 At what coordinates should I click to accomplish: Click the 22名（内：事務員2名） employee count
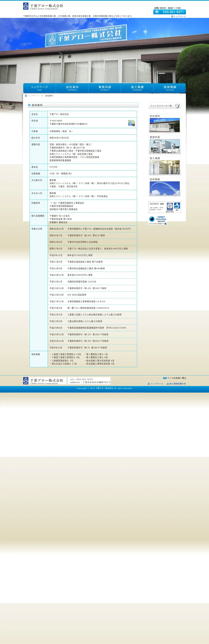[61, 173]
